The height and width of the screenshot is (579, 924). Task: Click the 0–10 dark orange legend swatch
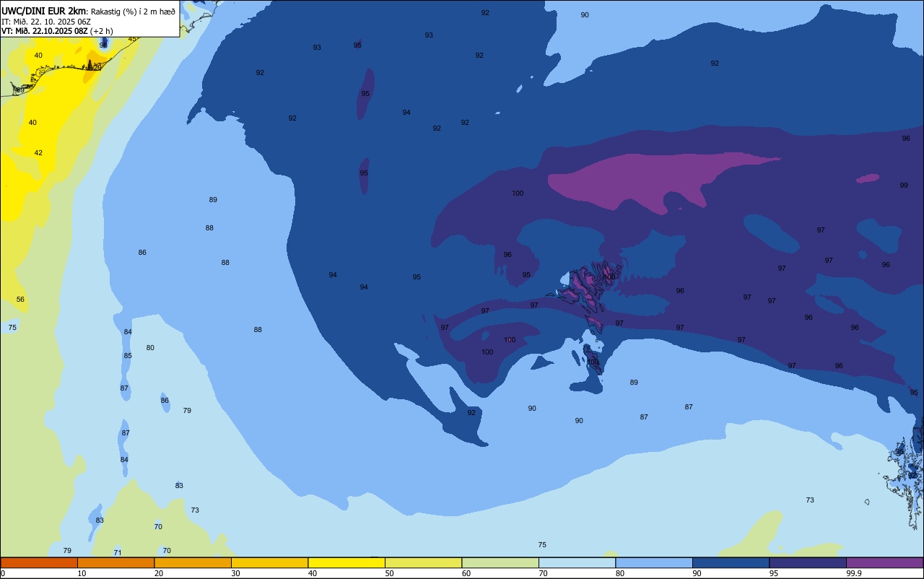39,562
